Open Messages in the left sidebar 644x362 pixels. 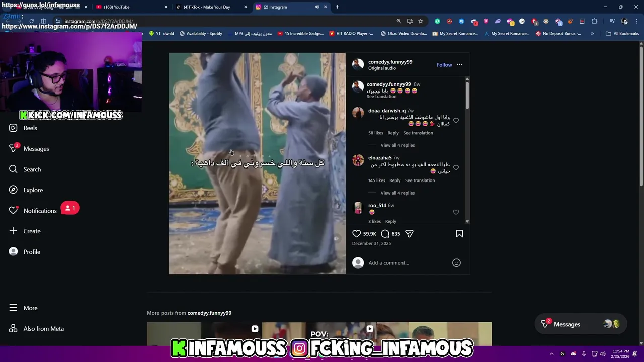(x=29, y=149)
